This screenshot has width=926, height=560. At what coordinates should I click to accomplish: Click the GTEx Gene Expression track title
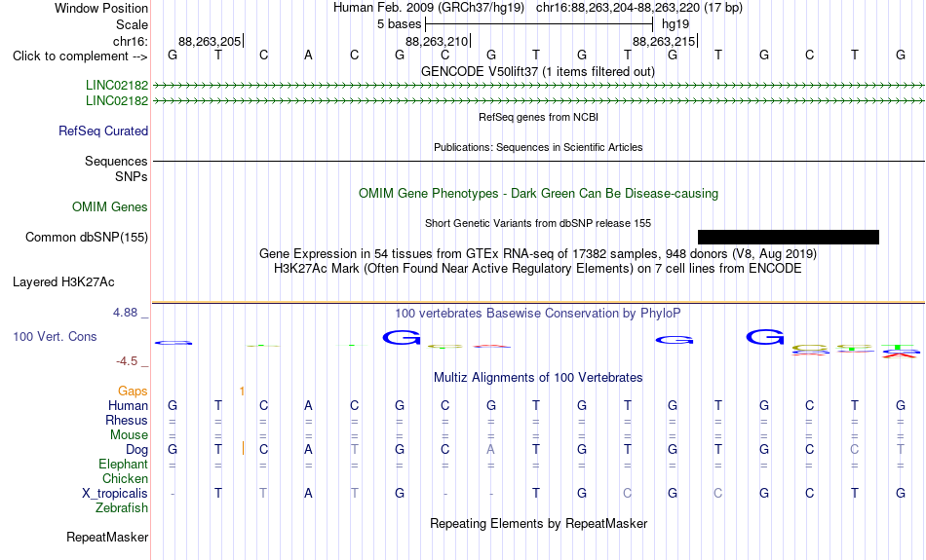538,254
